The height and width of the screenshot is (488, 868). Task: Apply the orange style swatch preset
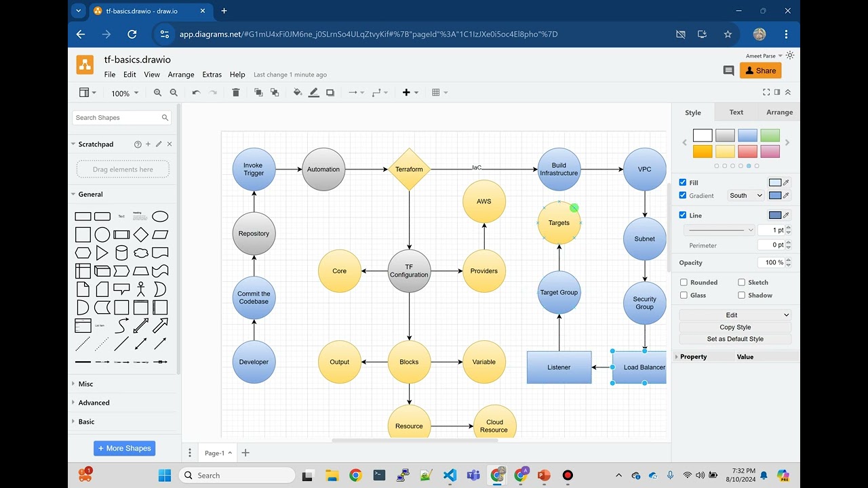point(703,151)
